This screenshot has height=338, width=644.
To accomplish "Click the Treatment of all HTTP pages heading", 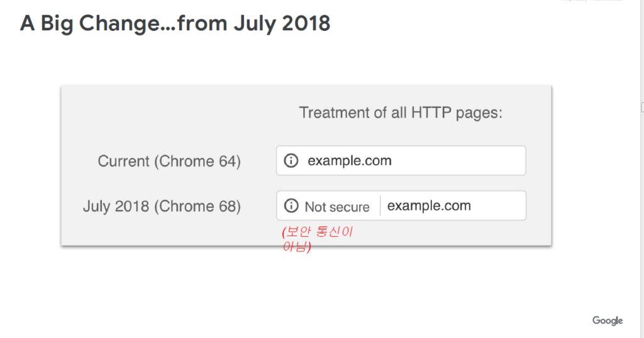I will [x=401, y=113].
